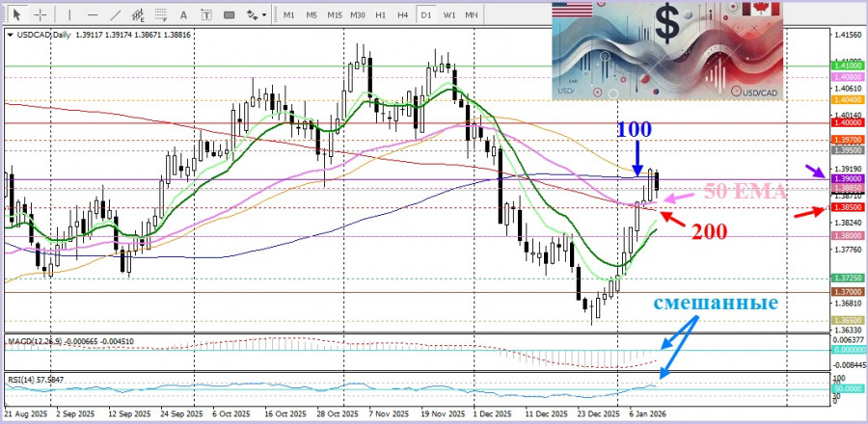
Task: Switch chart to MN monthly timeframe
Action: pyautogui.click(x=471, y=15)
